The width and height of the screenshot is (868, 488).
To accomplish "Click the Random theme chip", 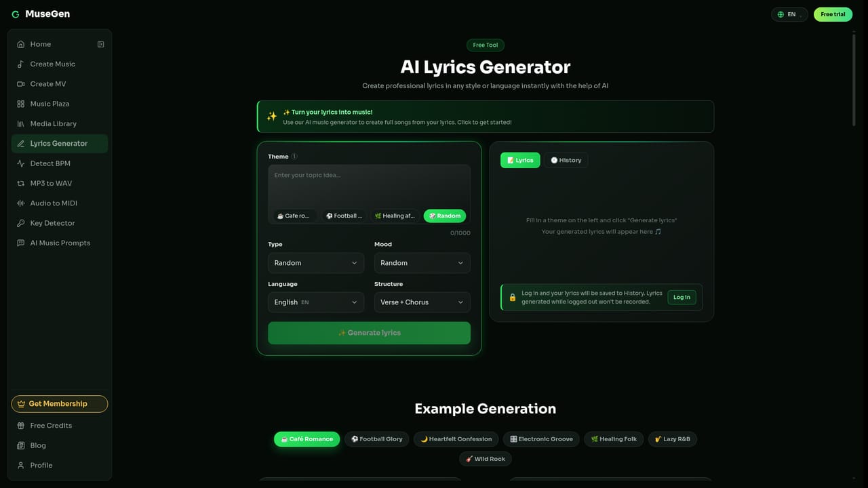I will point(445,216).
